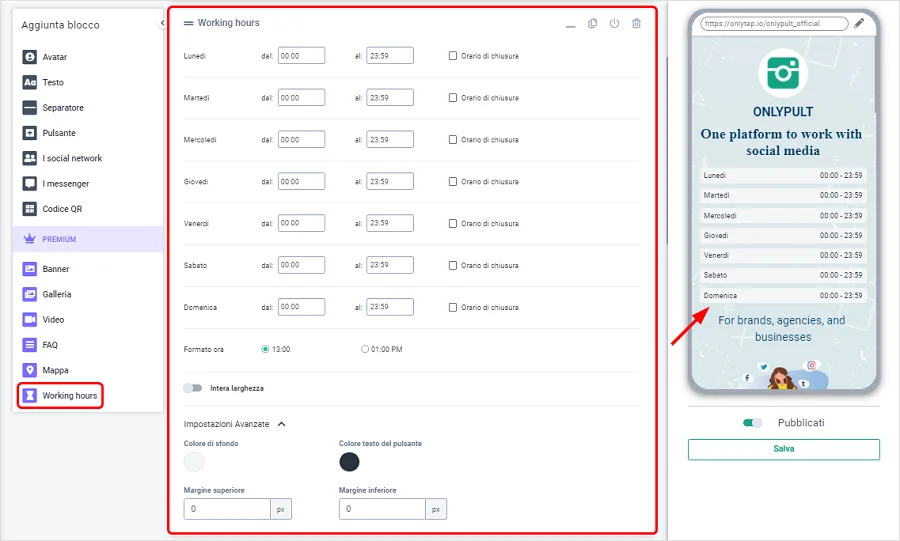Image resolution: width=900 pixels, height=541 pixels.
Task: Click the trash delete icon in Working hours header
Action: coord(636,23)
